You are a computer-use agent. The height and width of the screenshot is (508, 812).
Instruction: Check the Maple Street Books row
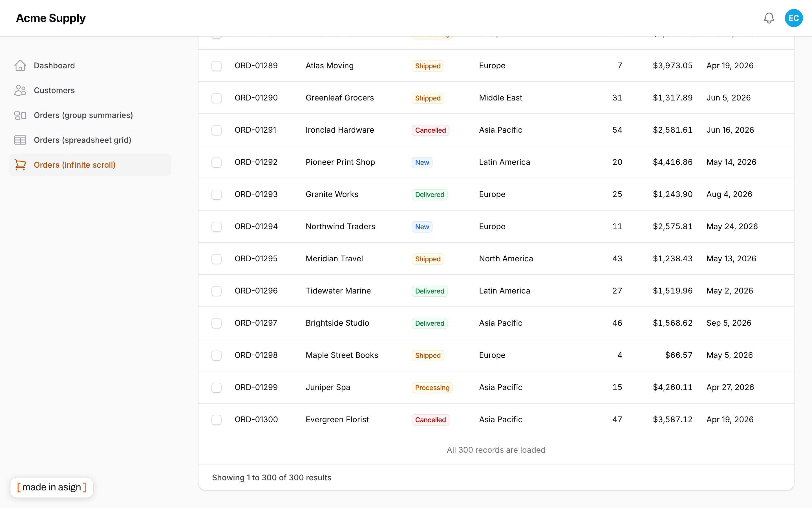(217, 356)
